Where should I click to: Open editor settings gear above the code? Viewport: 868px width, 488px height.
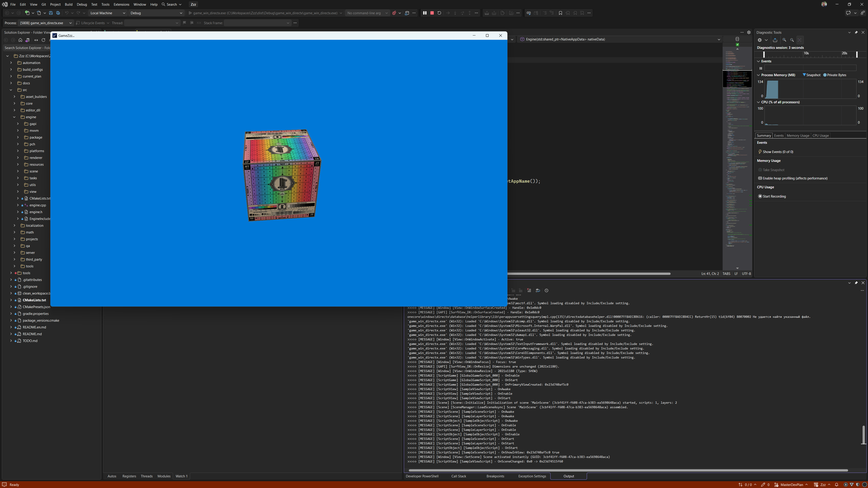(x=749, y=32)
